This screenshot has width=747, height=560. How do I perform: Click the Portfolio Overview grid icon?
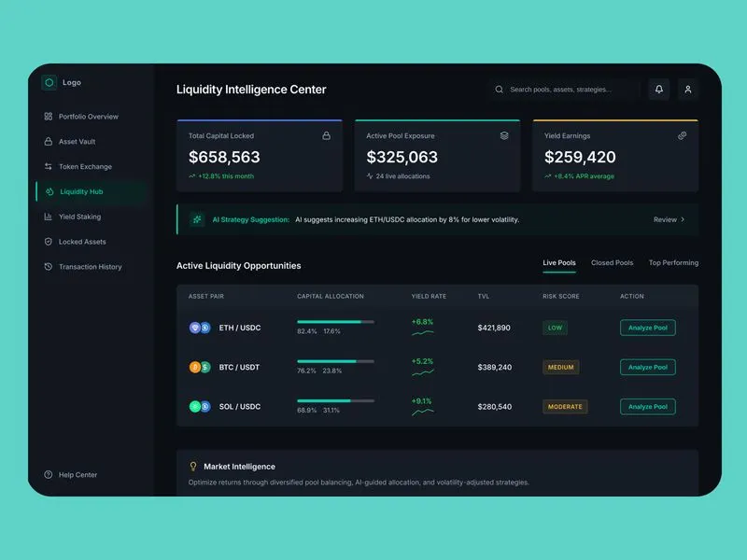(x=49, y=116)
